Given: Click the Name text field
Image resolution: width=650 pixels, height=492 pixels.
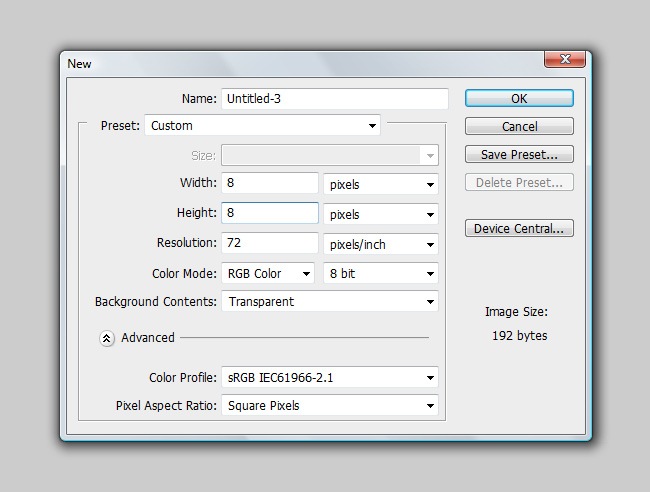Looking at the screenshot, I should coord(334,99).
